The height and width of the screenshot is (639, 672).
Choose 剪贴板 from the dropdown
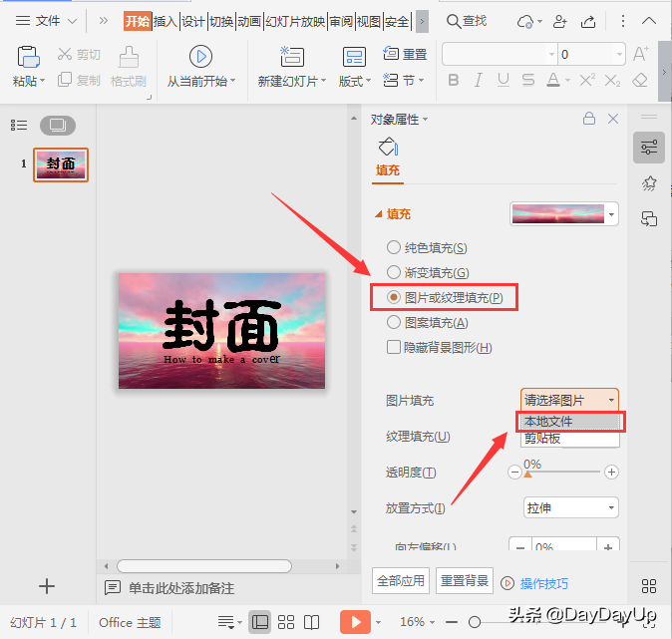570,438
